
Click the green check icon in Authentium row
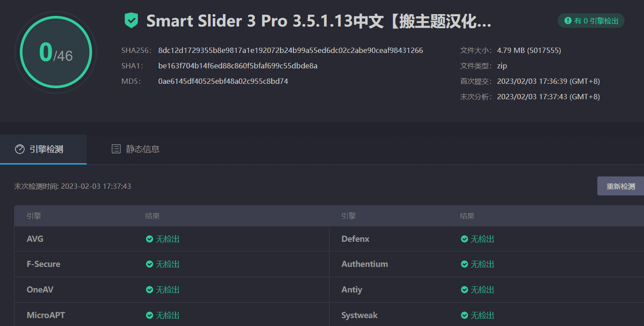(464, 264)
